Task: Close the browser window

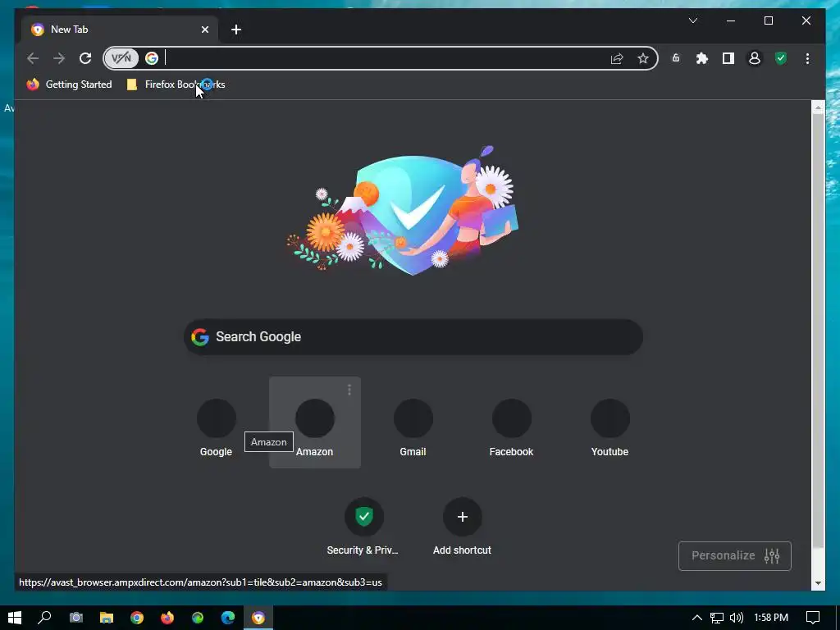Action: pyautogui.click(x=806, y=21)
